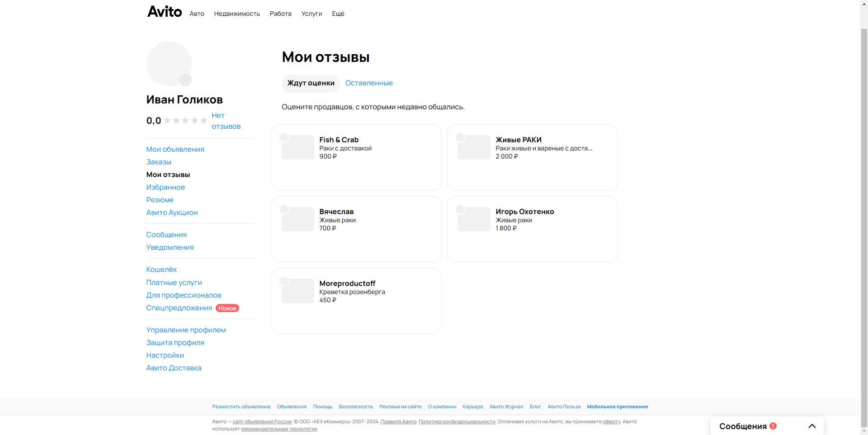Click the Fish & Crab listing thumbnail
The image size is (868, 435).
click(x=298, y=147)
